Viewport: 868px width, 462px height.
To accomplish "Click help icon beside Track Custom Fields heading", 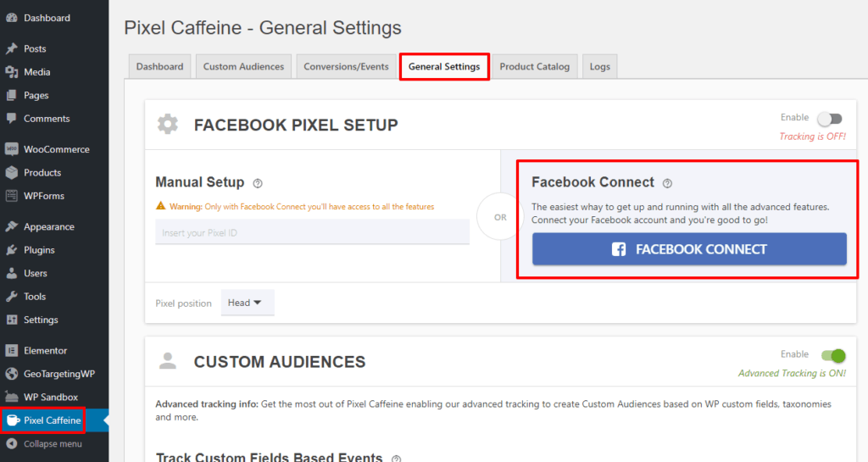I will click(396, 459).
